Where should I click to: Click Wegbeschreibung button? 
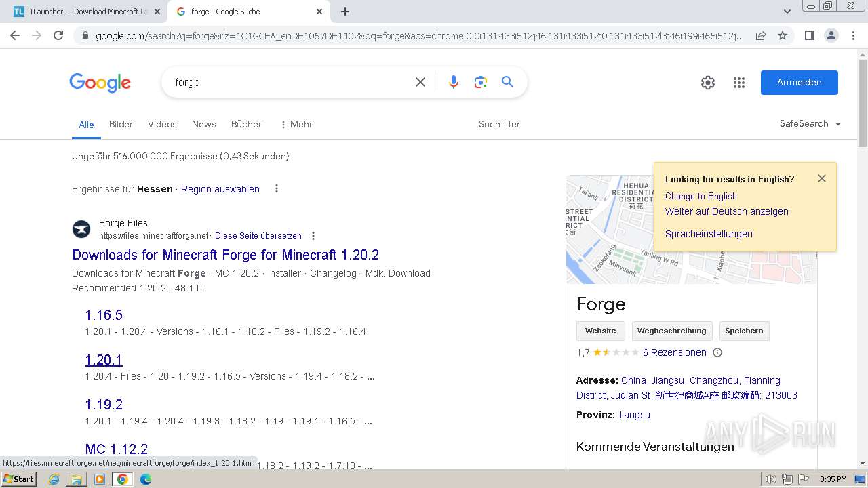pos(672,331)
